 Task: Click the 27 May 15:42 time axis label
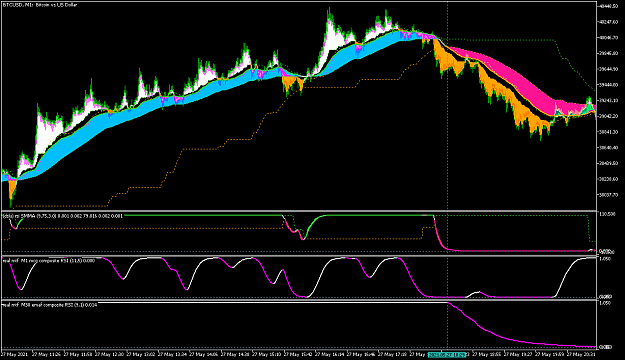tap(297, 354)
